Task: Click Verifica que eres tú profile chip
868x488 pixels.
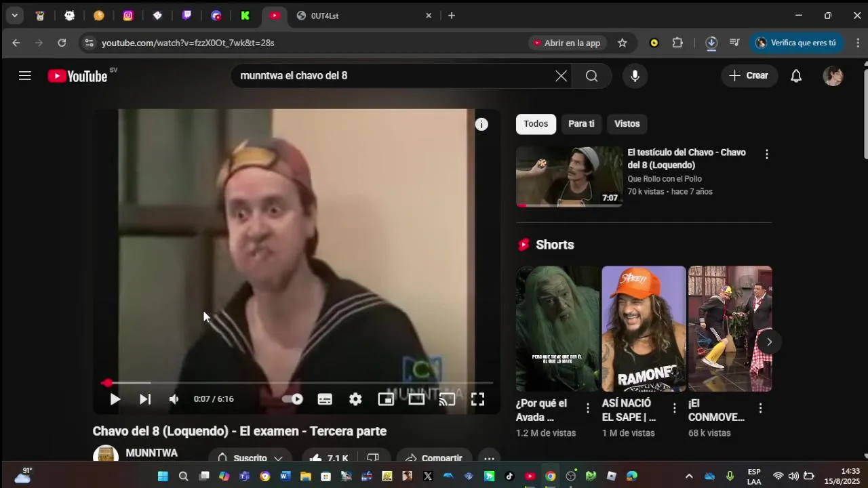Action: click(796, 43)
